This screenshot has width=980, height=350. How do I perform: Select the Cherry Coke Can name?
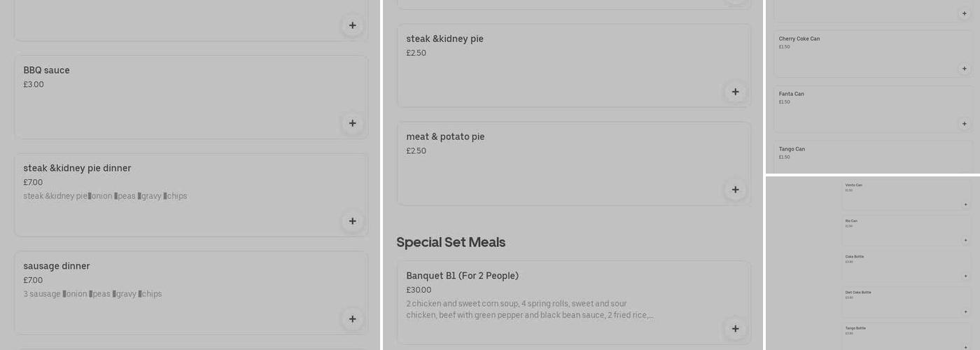point(799,39)
